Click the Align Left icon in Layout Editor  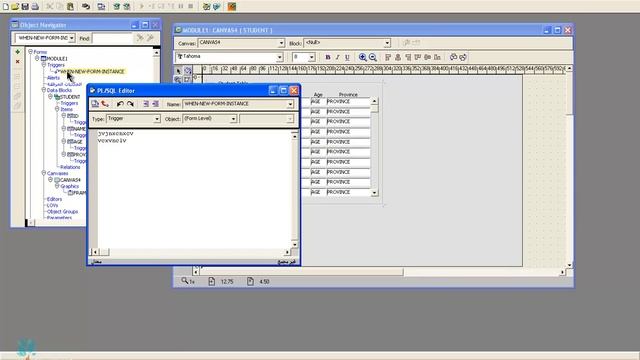[x=388, y=57]
